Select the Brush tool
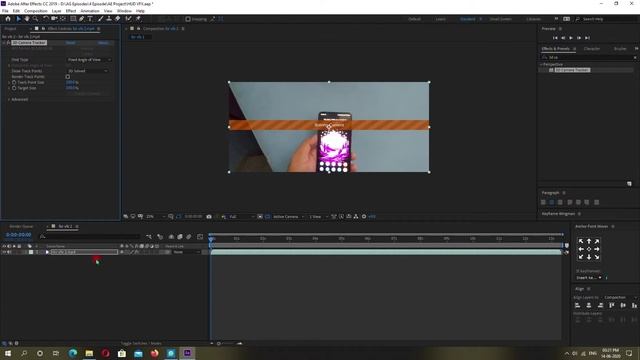Image resolution: width=640 pixels, height=360 pixels. tap(100, 19)
